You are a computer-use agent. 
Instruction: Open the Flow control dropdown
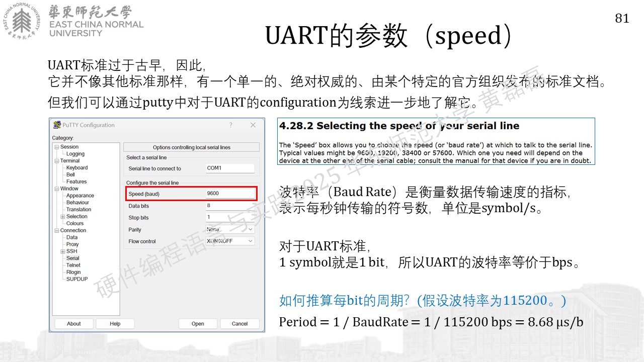tap(229, 241)
